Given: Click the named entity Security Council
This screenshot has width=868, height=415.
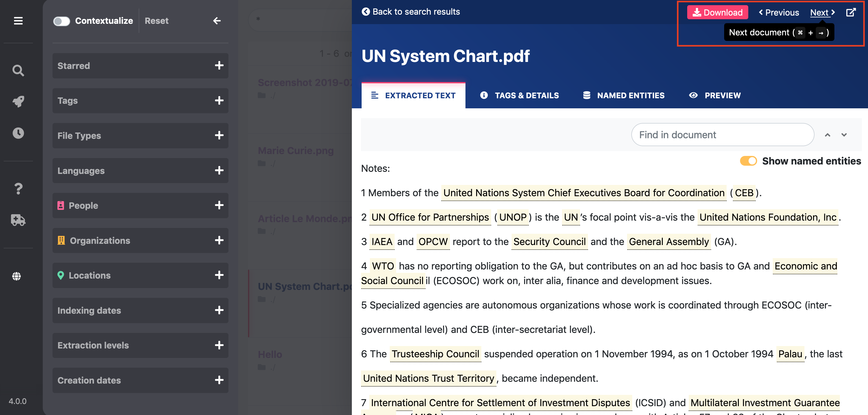Looking at the screenshot, I should click(x=549, y=242).
